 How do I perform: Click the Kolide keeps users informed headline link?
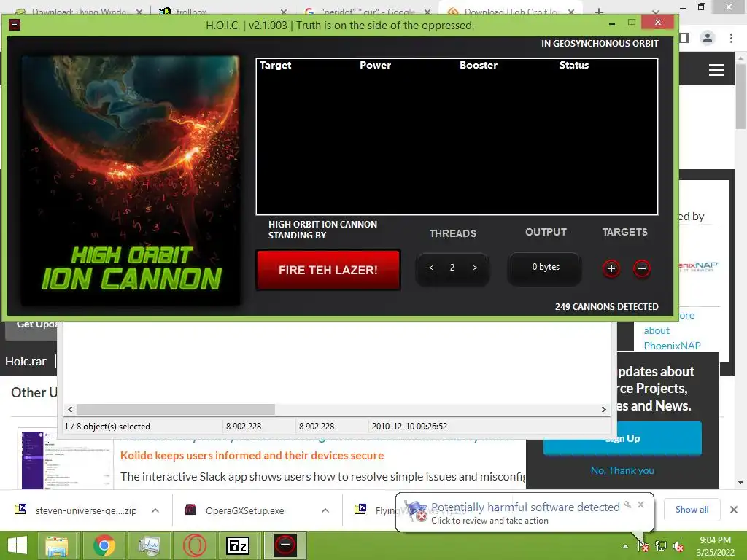[x=252, y=455]
